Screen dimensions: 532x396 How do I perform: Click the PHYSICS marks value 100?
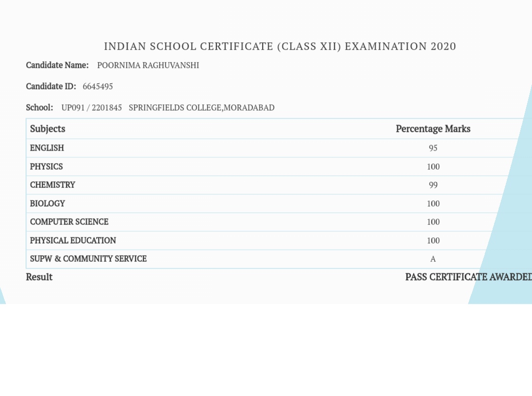433,166
